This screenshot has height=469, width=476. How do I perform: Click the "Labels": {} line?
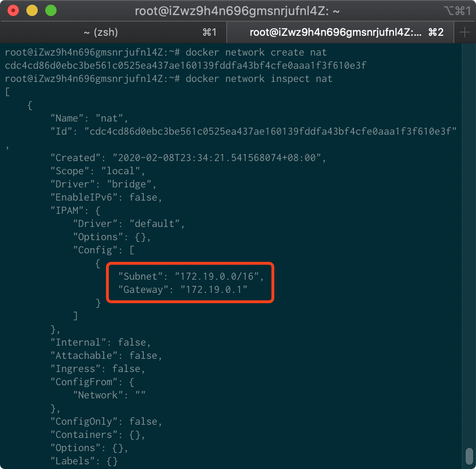83,461
